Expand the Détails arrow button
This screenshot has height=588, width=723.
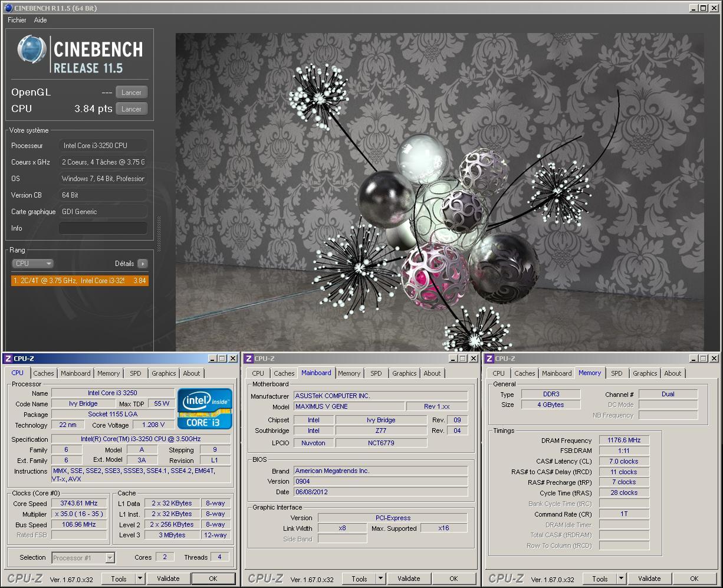point(143,264)
